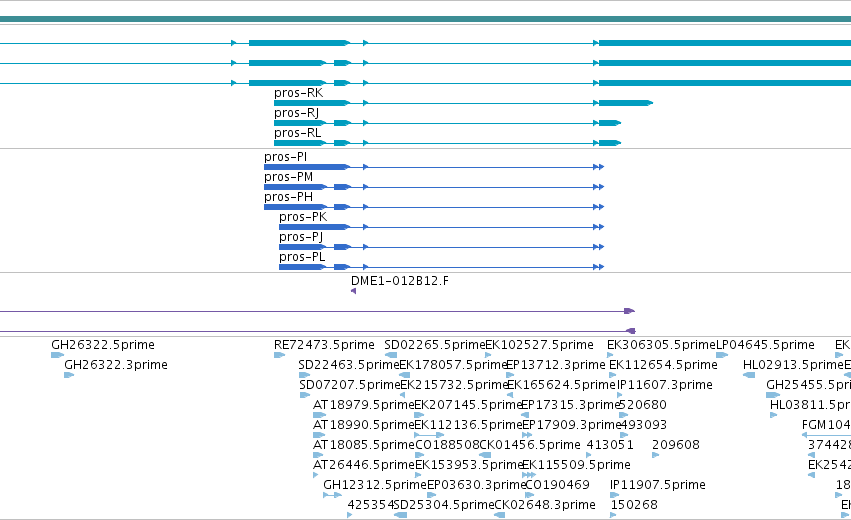851x520 pixels.
Task: Click the EK112654.5prime EST label
Action: pyautogui.click(x=663, y=365)
